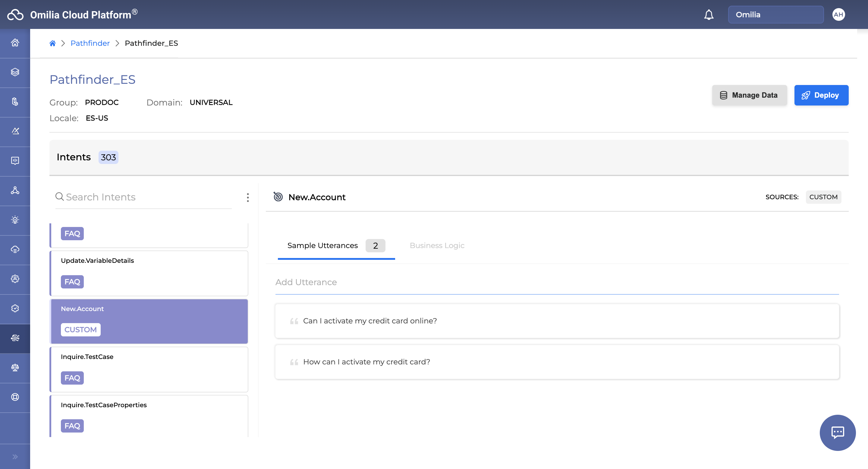Image resolution: width=868 pixels, height=469 pixels.
Task: Click the home icon in breadcrumb
Action: click(x=52, y=43)
